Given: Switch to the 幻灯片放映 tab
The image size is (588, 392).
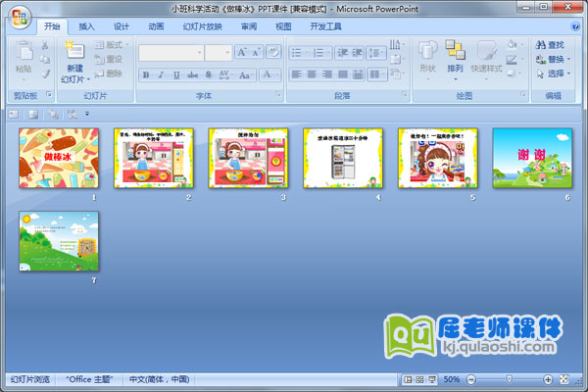Looking at the screenshot, I should click(203, 26).
